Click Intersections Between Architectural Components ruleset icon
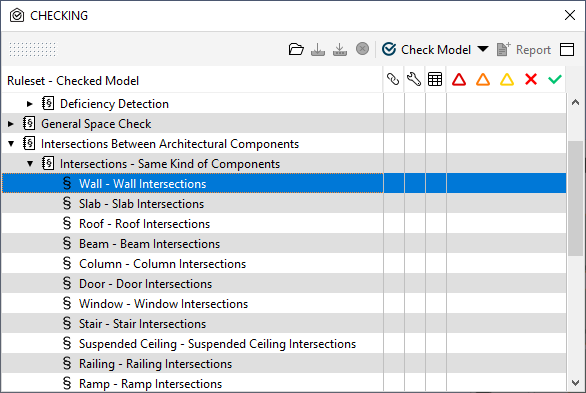The height and width of the screenshot is (393, 586). [29, 143]
